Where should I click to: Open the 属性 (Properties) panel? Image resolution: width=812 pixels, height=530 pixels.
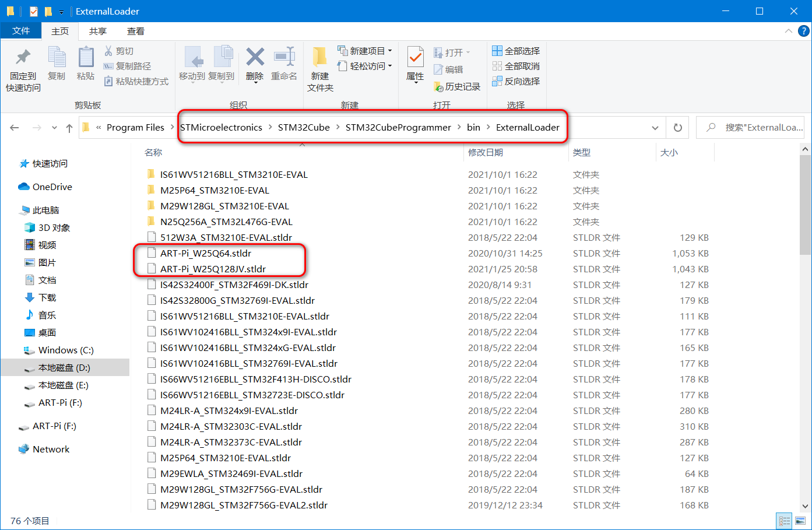(415, 64)
